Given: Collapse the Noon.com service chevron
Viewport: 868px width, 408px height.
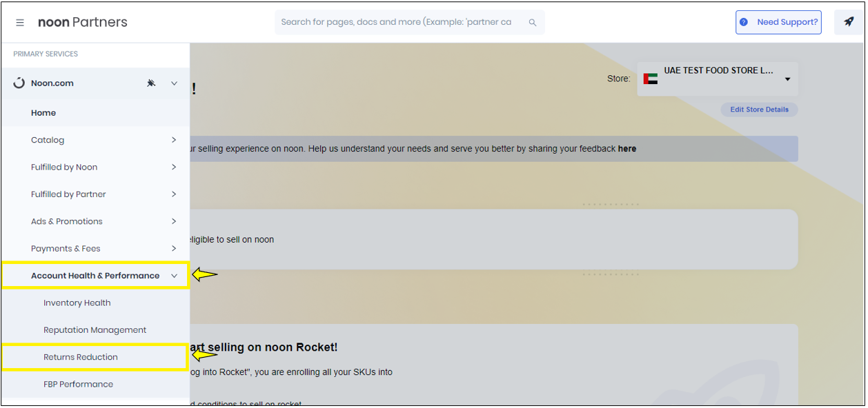Looking at the screenshot, I should [x=174, y=83].
